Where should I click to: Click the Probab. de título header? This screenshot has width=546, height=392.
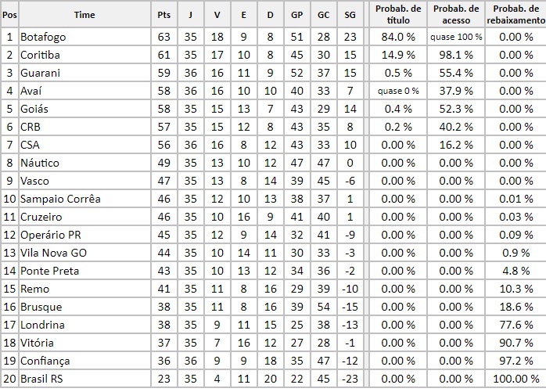[398, 15]
